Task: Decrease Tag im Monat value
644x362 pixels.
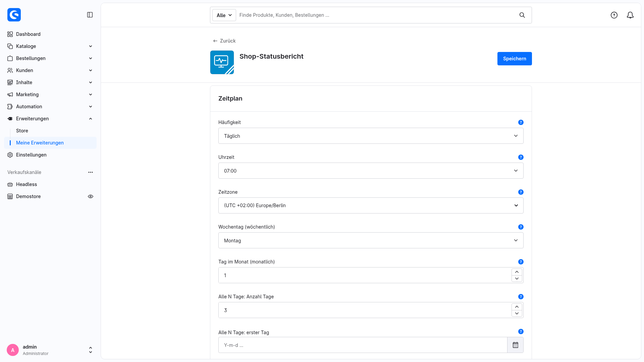Action: (517, 279)
